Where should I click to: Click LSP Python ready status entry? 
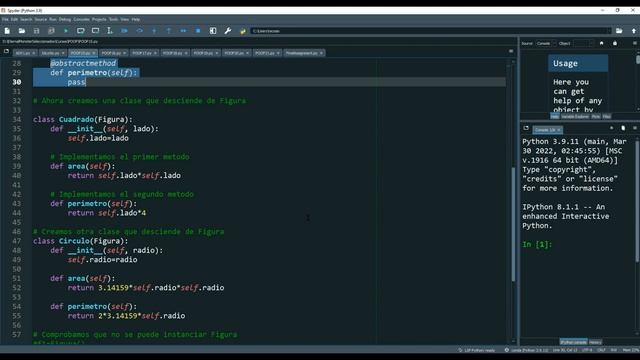478,350
